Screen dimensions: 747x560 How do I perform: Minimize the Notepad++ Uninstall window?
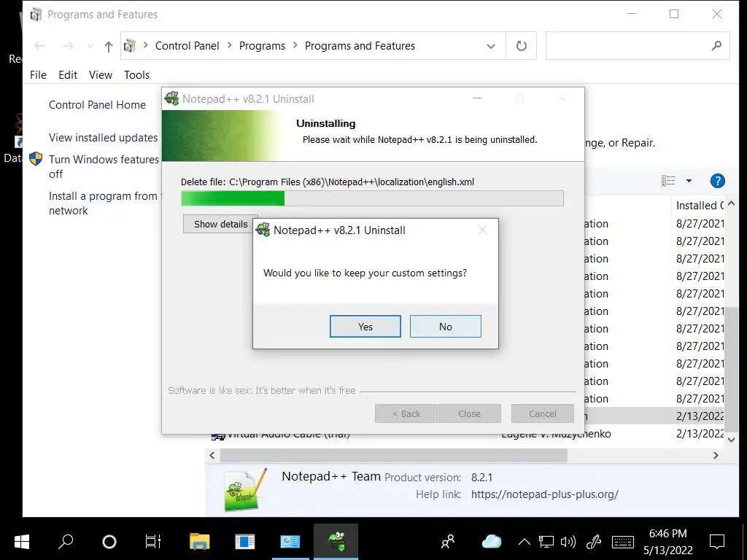point(477,98)
